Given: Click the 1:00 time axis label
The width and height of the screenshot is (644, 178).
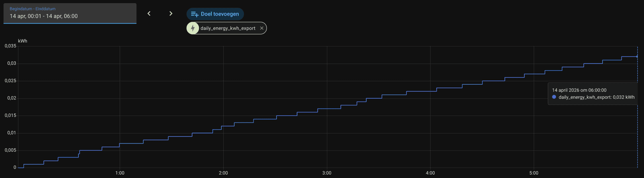Looking at the screenshot, I should pos(120,173).
